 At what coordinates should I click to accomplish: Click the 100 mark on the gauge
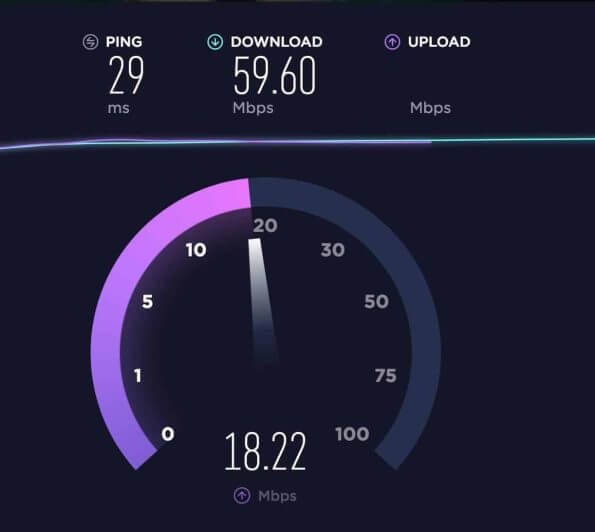(x=352, y=434)
